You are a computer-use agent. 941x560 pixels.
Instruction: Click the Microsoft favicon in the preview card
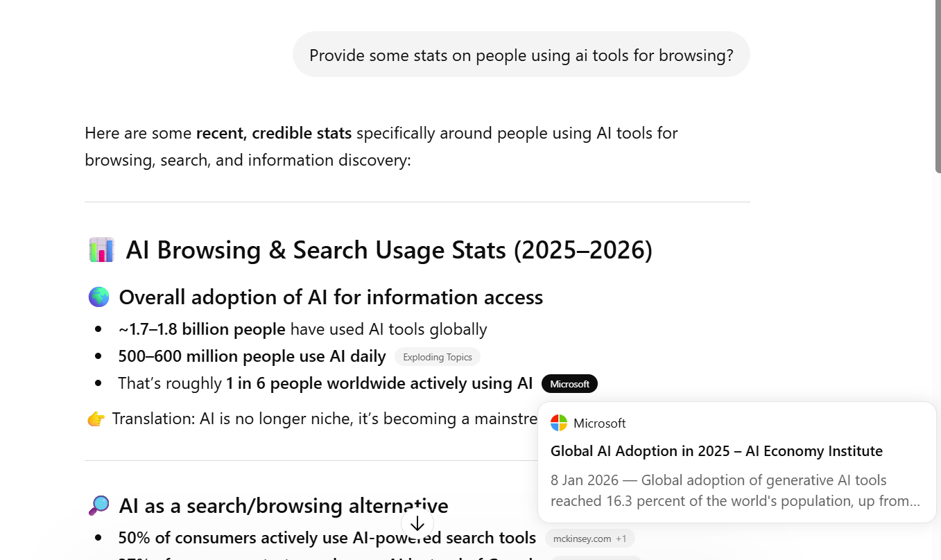coord(558,423)
